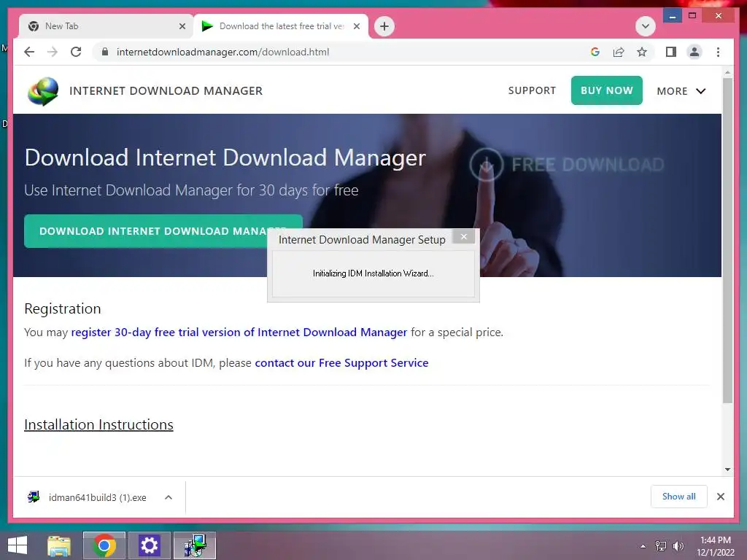Open the volume speaker tray icon
This screenshot has height=560, width=747.
(678, 546)
